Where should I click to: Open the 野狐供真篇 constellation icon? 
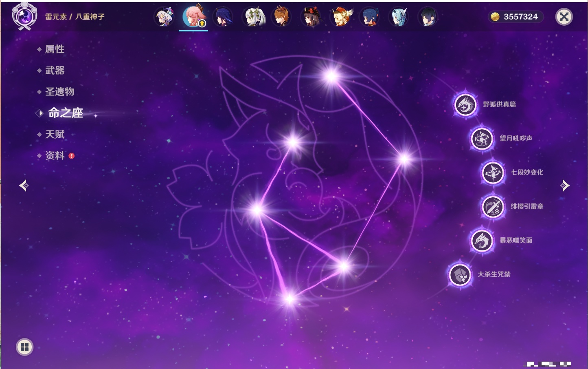pos(465,105)
